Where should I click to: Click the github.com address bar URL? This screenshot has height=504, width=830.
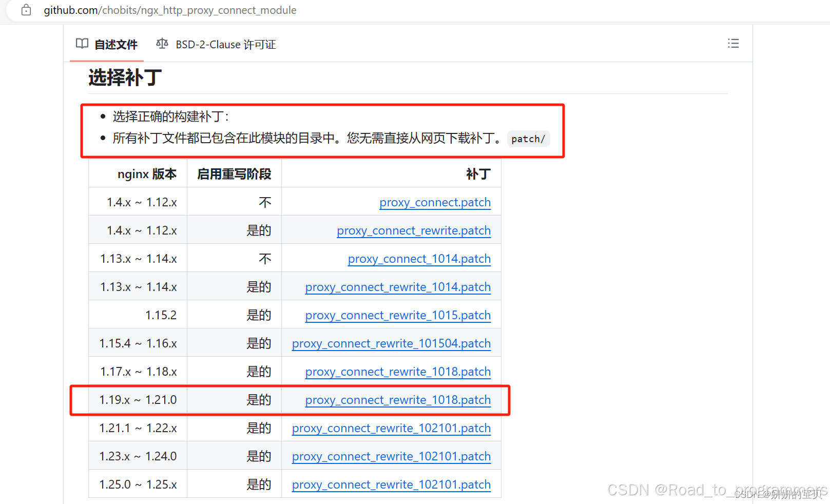click(170, 10)
